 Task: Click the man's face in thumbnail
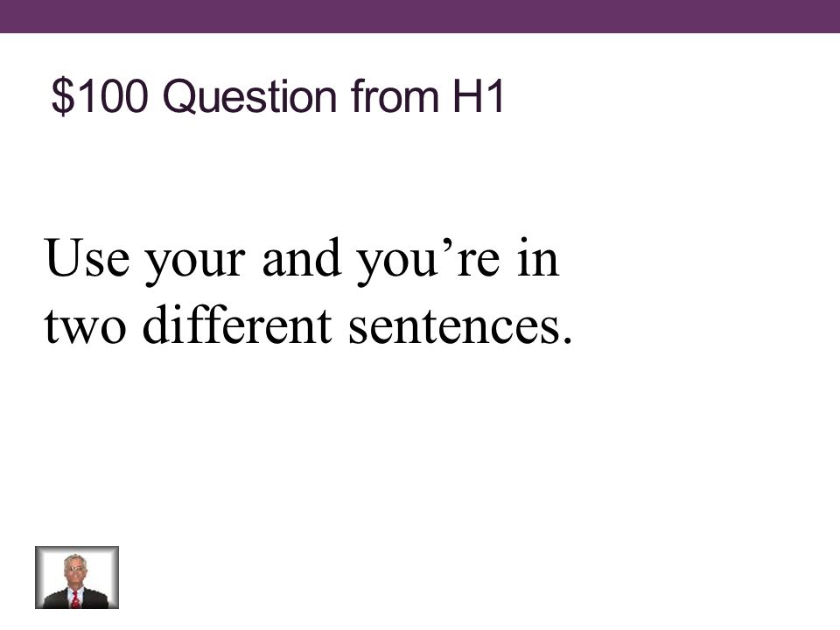(74, 570)
